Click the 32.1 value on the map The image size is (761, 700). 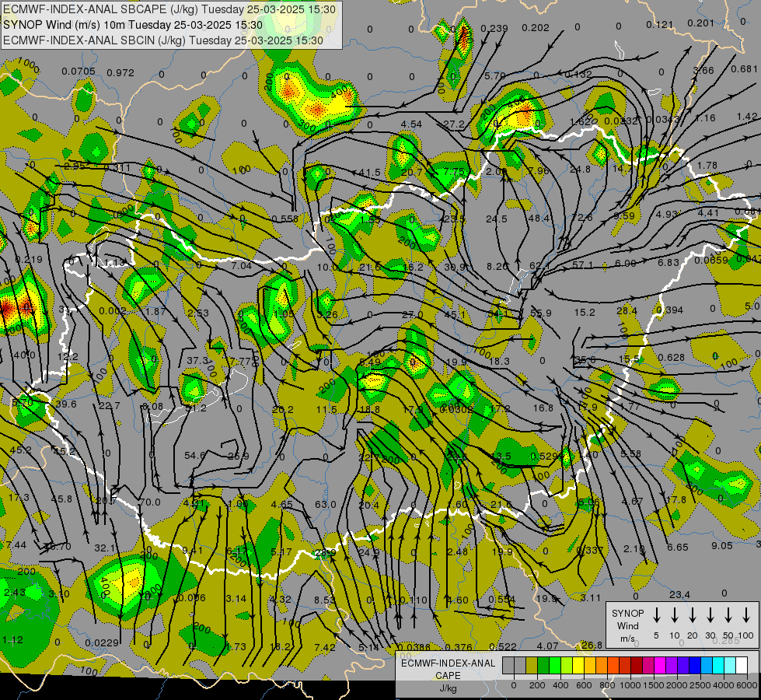104,548
